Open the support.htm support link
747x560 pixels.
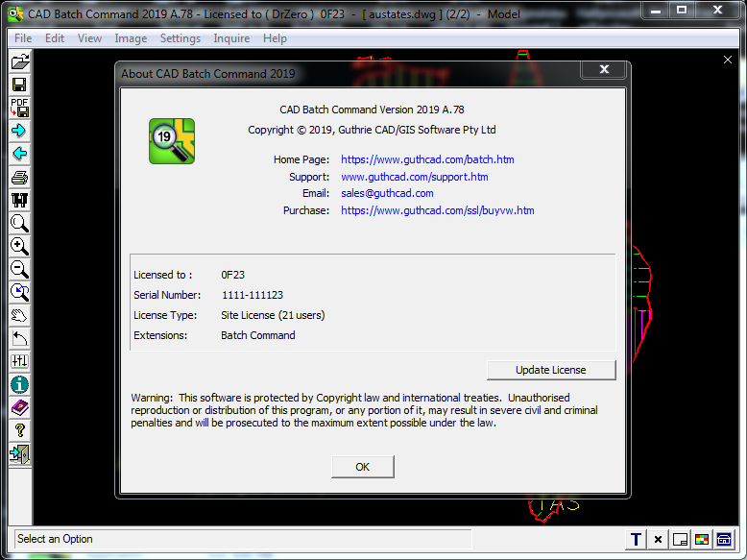[x=415, y=177]
